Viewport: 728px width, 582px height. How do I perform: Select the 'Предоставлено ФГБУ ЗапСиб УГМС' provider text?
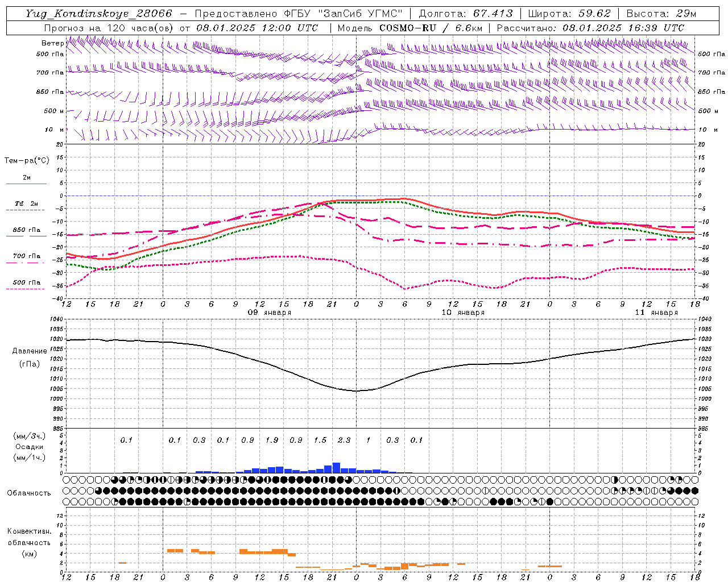(x=298, y=14)
